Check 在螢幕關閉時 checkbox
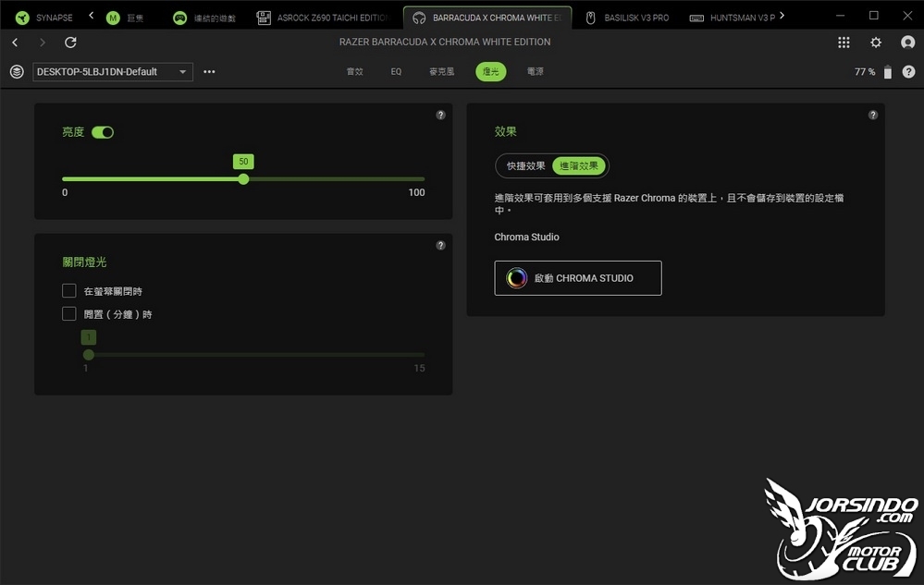Image resolution: width=924 pixels, height=585 pixels. tap(69, 291)
